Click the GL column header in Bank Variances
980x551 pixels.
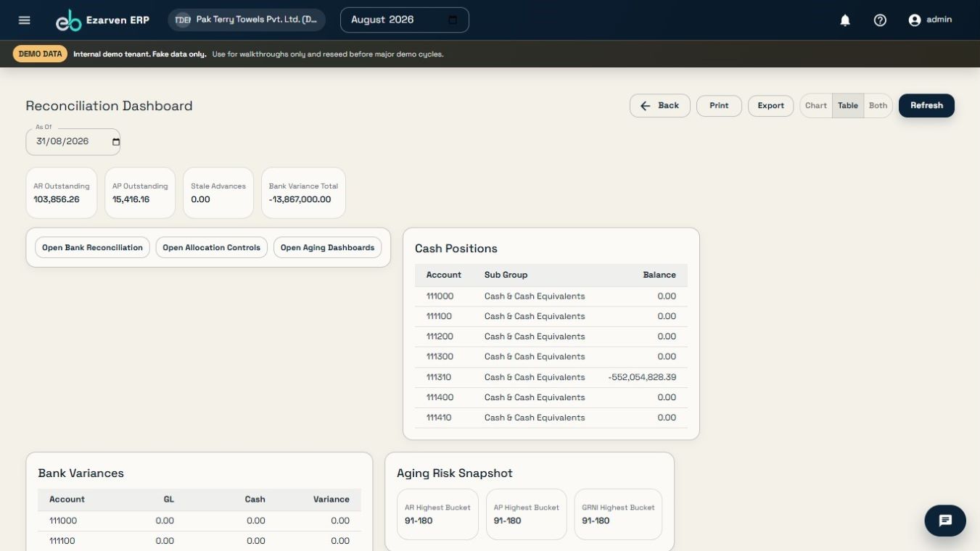pyautogui.click(x=168, y=500)
